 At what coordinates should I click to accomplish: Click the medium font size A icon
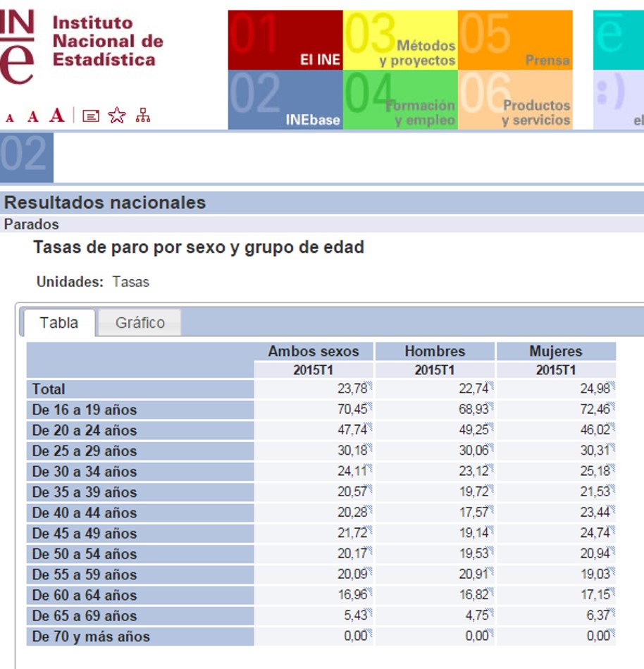[x=32, y=117]
